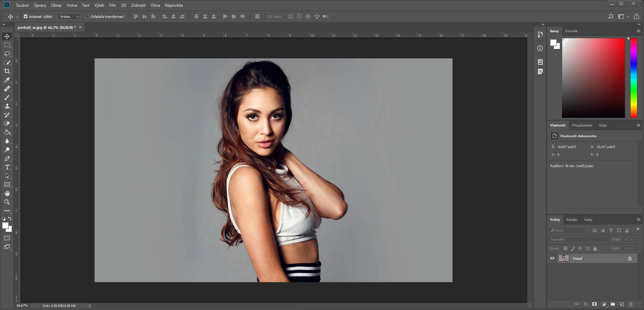Select the Lasso tool

(7, 54)
